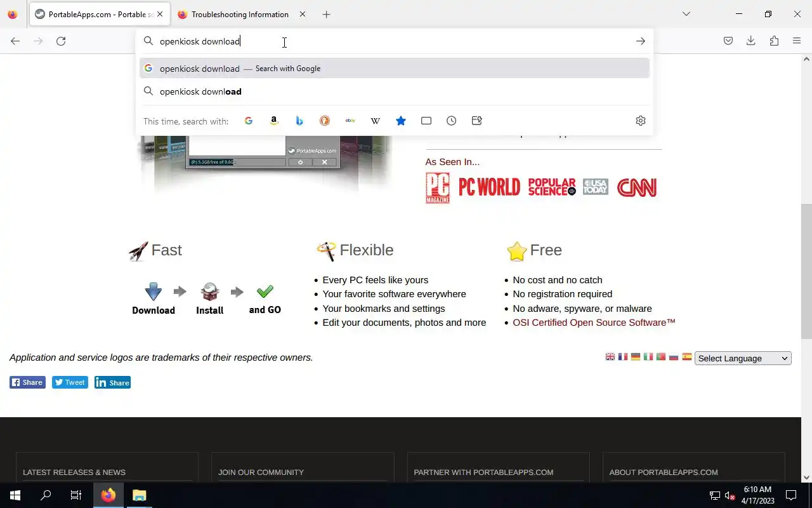The width and height of the screenshot is (812, 508).
Task: Open a new tab with plus button
Action: [326, 14]
